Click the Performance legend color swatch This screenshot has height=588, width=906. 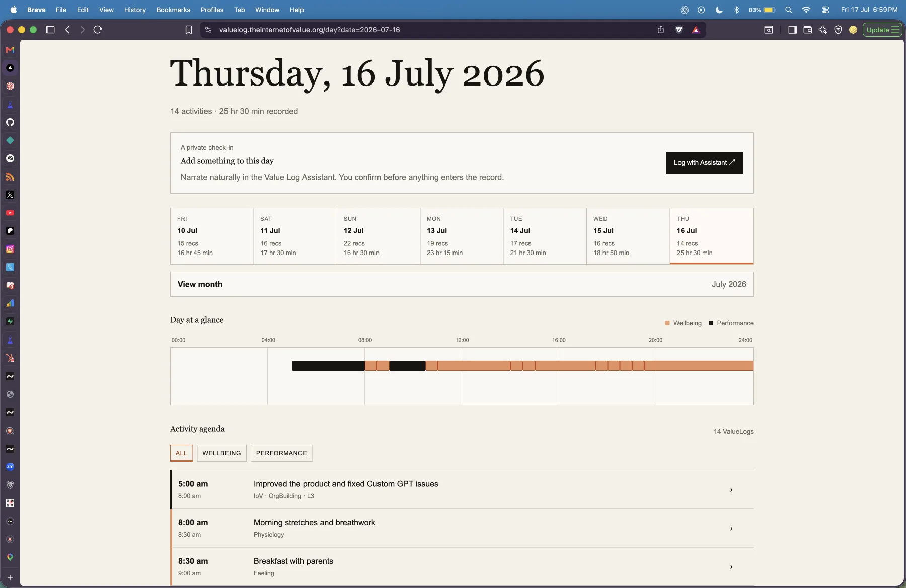coord(711,323)
